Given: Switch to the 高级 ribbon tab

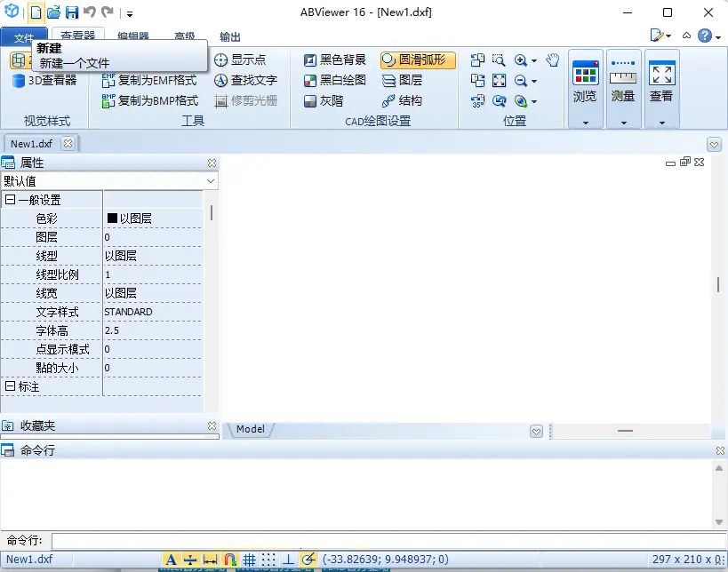Looking at the screenshot, I should 184,36.
